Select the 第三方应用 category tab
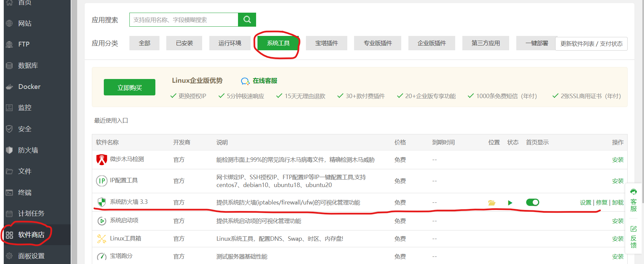Image resolution: width=644 pixels, height=264 pixels. (x=486, y=43)
